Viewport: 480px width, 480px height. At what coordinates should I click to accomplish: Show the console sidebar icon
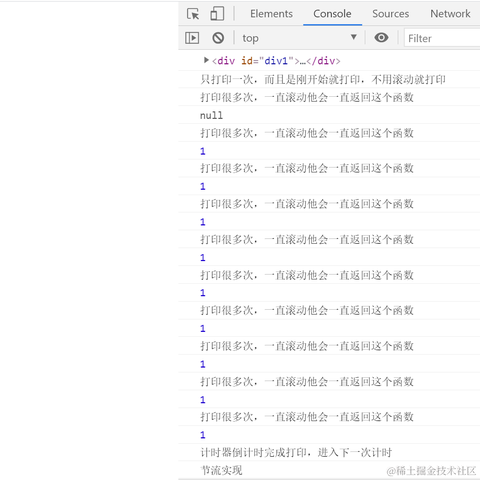192,38
